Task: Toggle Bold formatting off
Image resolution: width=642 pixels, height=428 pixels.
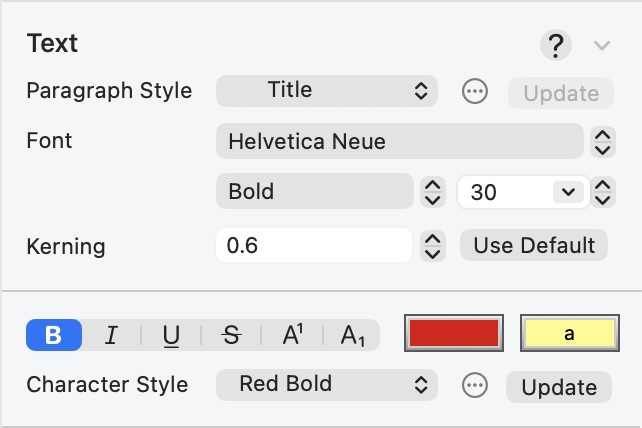Action: pyautogui.click(x=54, y=335)
